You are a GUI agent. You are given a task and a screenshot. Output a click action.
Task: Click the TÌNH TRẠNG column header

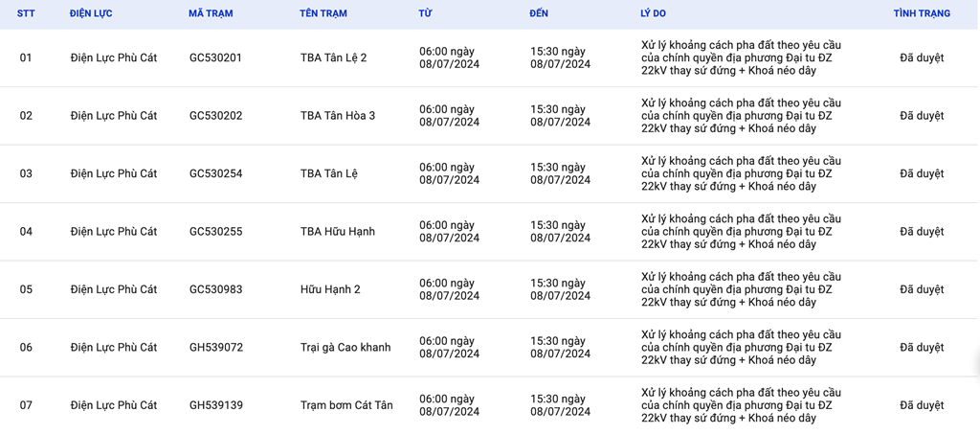click(922, 13)
